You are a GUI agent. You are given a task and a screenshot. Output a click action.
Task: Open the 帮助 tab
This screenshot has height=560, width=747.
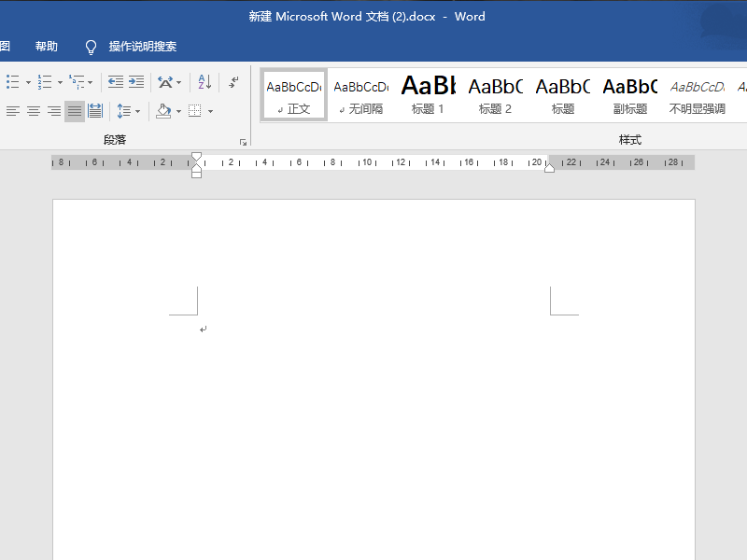46,46
